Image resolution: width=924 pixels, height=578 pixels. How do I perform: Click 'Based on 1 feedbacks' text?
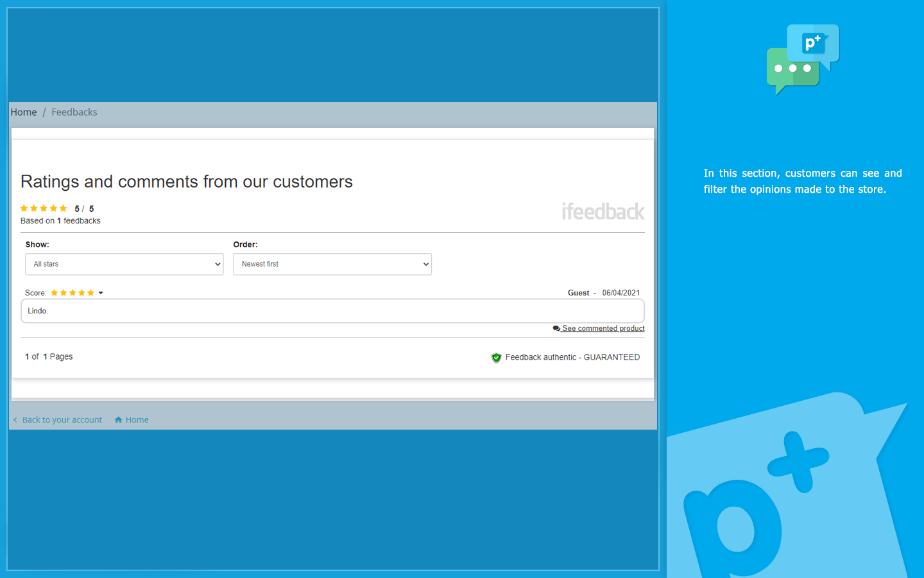(x=60, y=221)
